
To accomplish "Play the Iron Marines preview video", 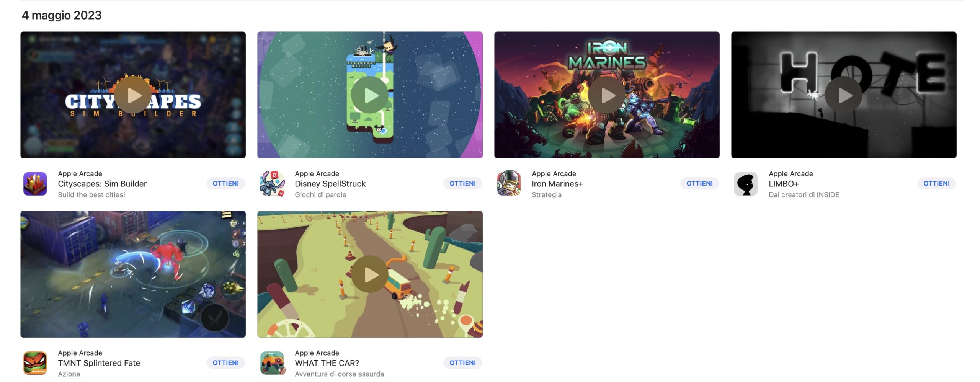I will [607, 95].
